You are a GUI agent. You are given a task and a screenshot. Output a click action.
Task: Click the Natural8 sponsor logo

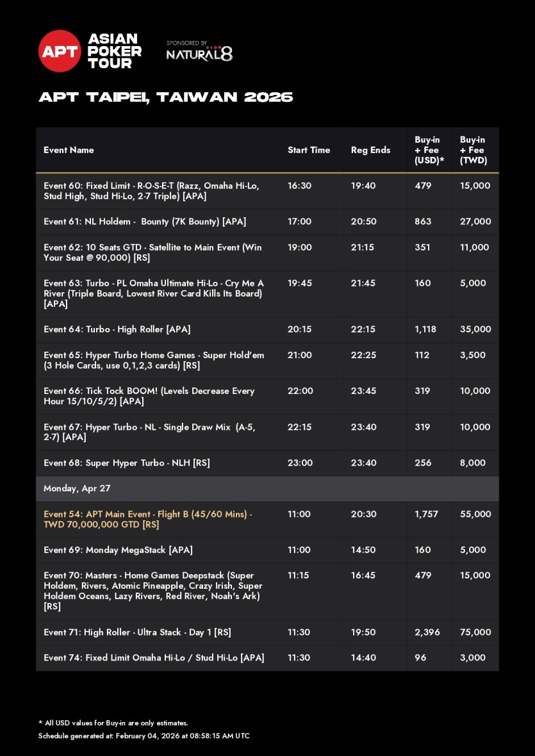tap(199, 54)
